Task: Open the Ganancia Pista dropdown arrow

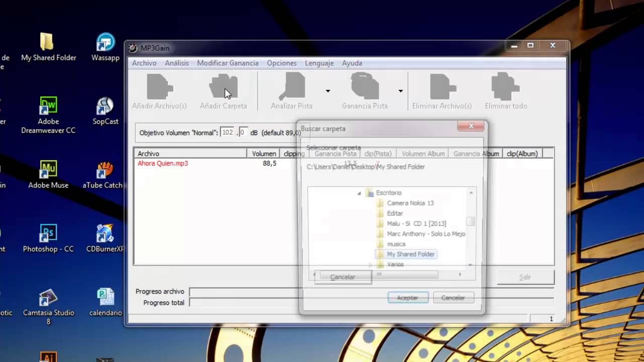Action: pyautogui.click(x=400, y=91)
